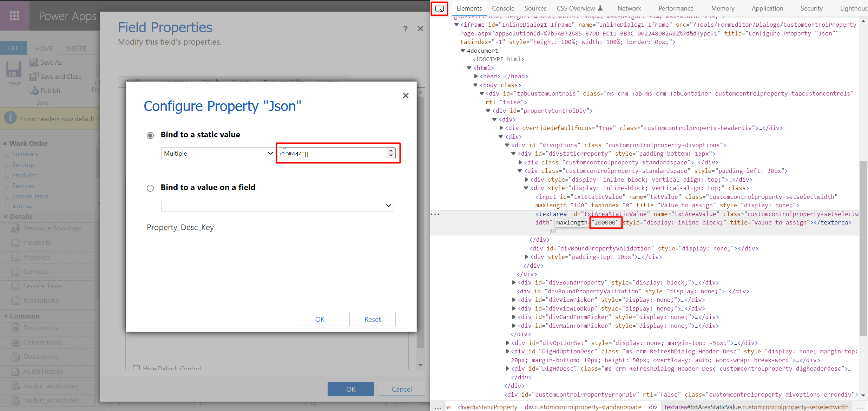Expand the head element node
This screenshot has height=411, width=868.
(x=476, y=76)
